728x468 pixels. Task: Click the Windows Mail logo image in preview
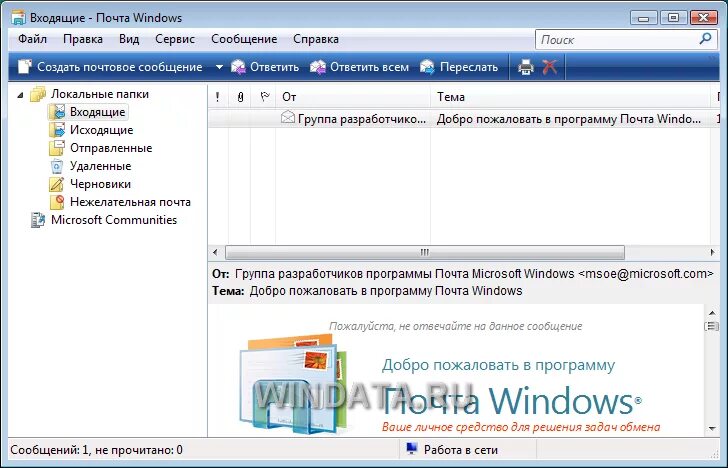[292, 384]
